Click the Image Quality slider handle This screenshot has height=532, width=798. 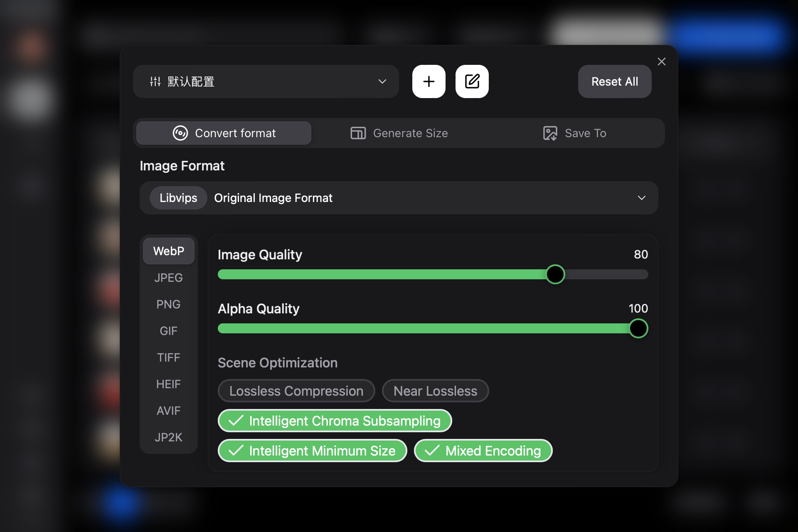(x=555, y=274)
